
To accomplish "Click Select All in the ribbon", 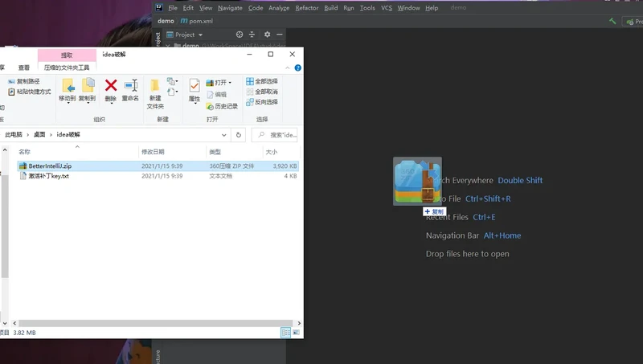I will click(x=262, y=81).
